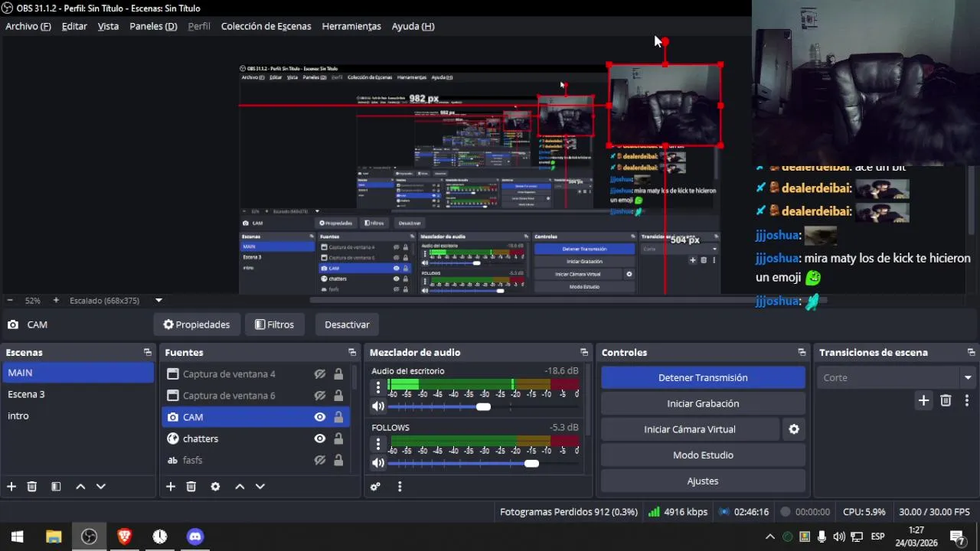Image resolution: width=980 pixels, height=551 pixels.
Task: Select Escena 3 scene
Action: coord(77,394)
